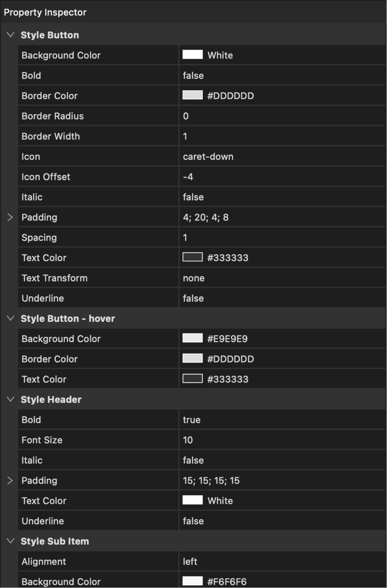Select Alignment value left in Style Sub Item
The height and width of the screenshot is (588, 387).
pyautogui.click(x=190, y=561)
